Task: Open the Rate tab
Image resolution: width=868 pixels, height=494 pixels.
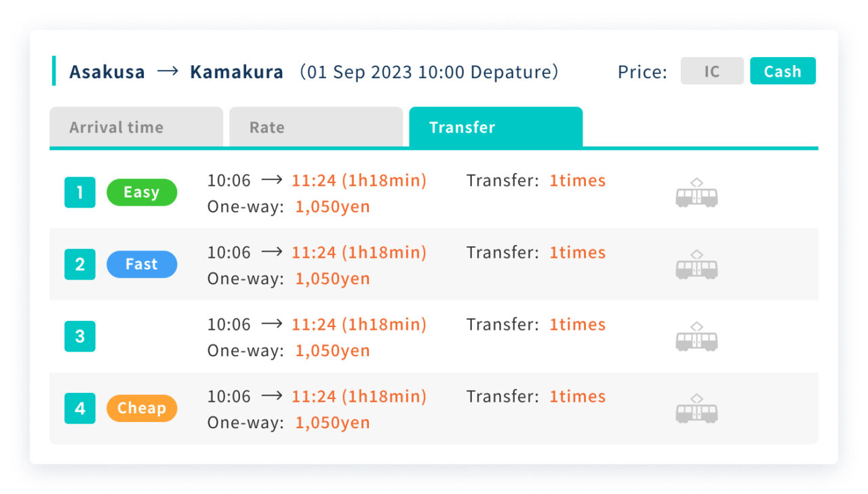Action: tap(316, 127)
